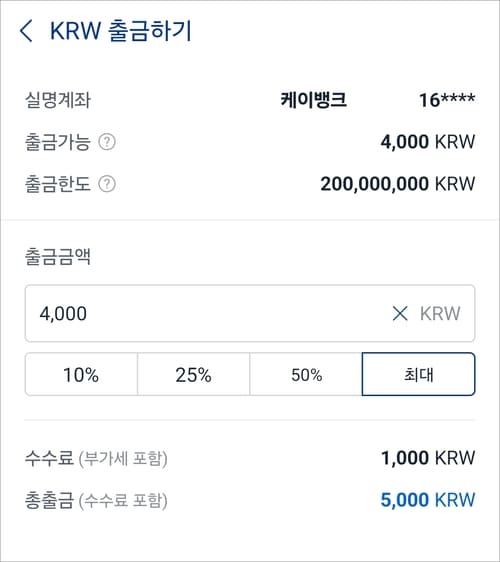The width and height of the screenshot is (500, 562).
Task: Tap the masked account number 16****
Action: (x=447, y=100)
